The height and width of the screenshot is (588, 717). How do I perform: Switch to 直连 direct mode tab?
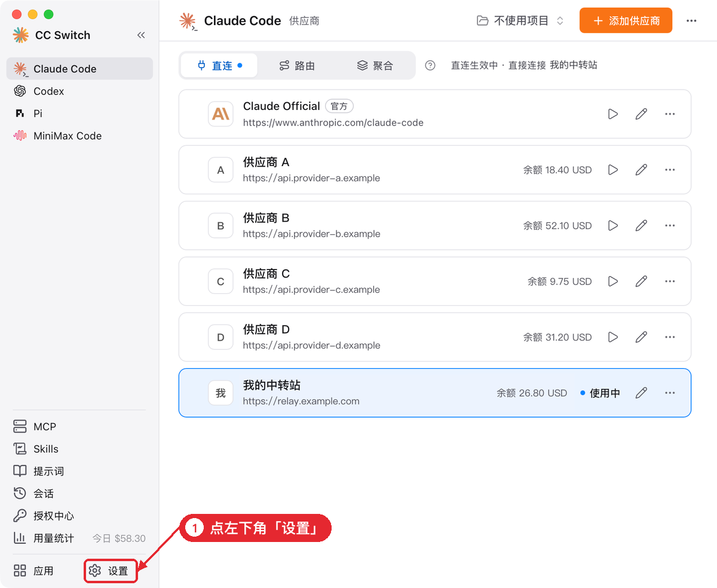pos(219,66)
